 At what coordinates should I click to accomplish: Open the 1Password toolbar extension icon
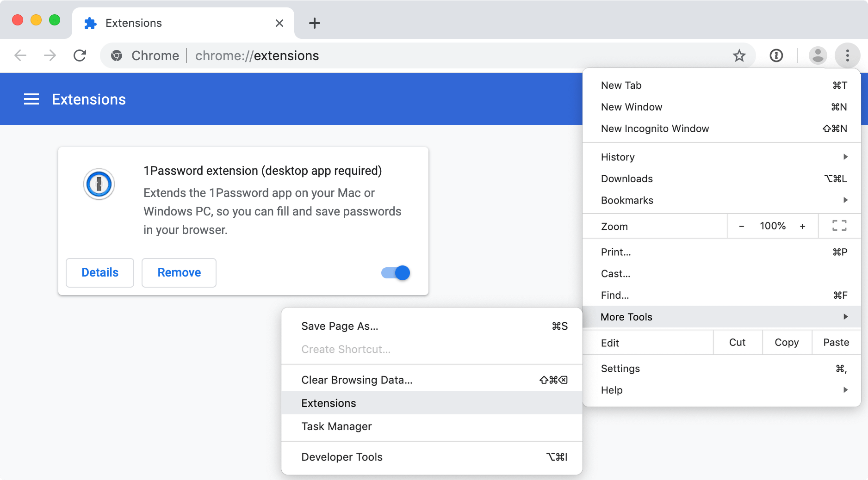[776, 55]
